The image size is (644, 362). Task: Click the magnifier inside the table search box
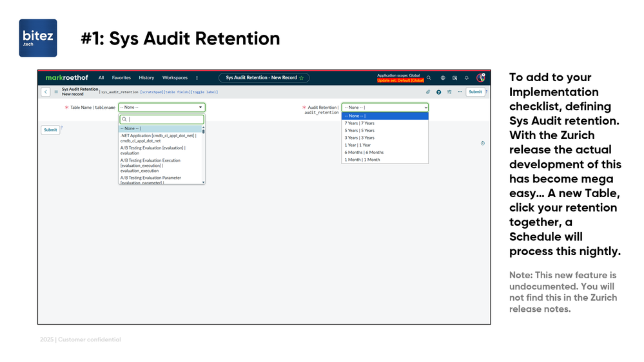pos(124,119)
